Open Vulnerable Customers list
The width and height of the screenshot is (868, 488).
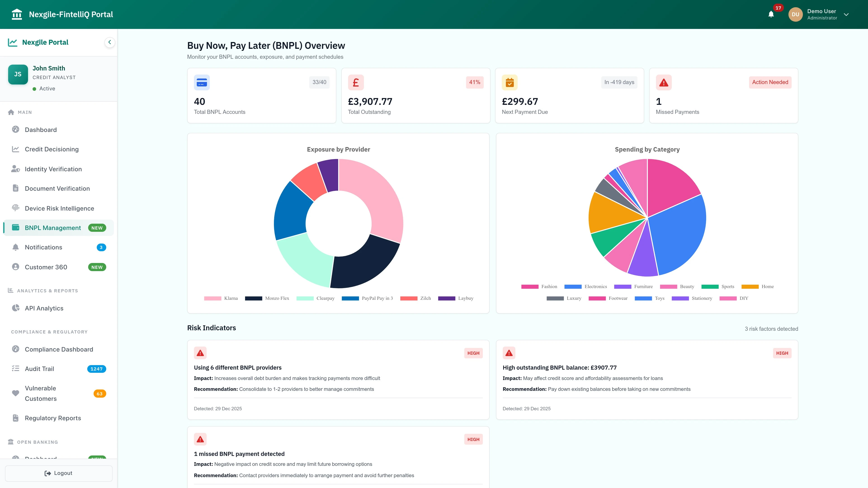coord(41,393)
